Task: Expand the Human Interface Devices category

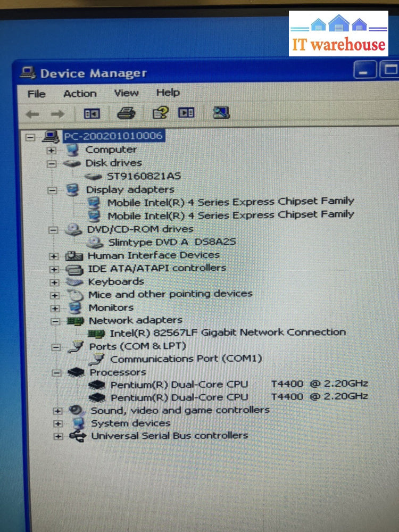Action: pyautogui.click(x=53, y=256)
